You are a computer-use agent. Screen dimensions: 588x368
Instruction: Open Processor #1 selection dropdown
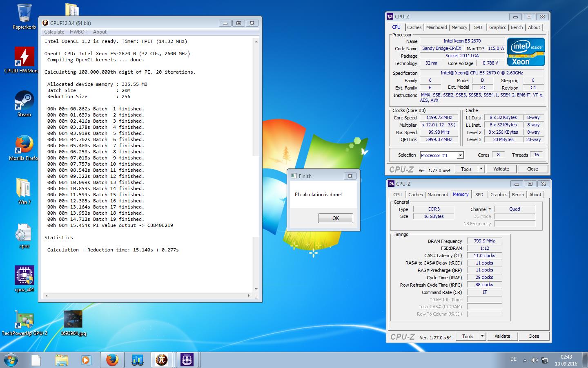(442, 155)
